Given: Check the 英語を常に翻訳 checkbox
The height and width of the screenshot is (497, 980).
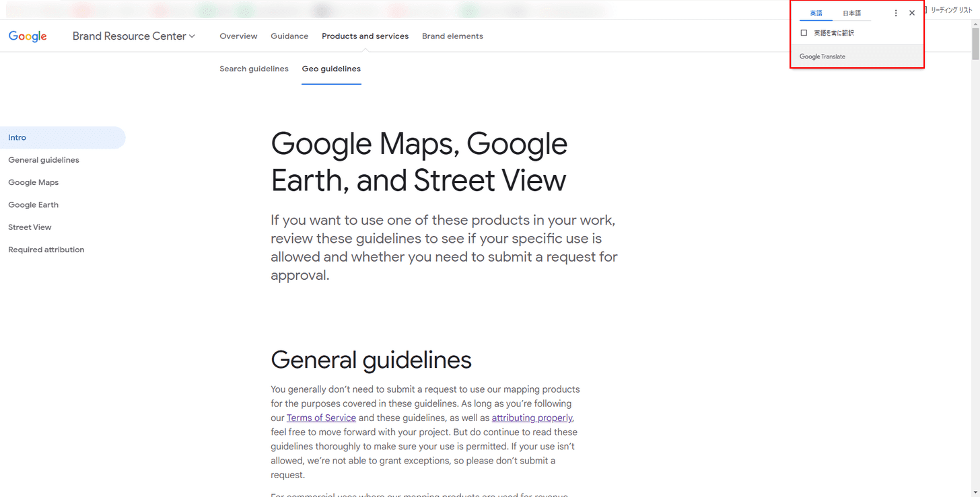Looking at the screenshot, I should coord(804,33).
